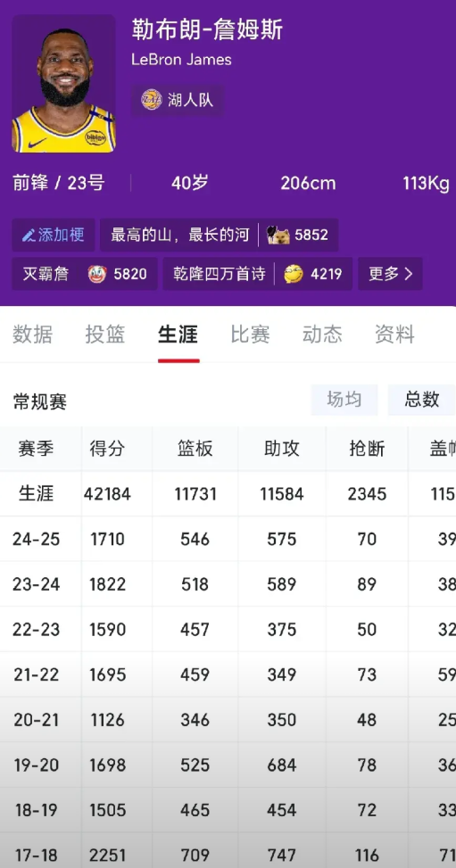Screen dimensions: 456x868
Task: Switch to the 动态 tab
Action: click(x=322, y=335)
